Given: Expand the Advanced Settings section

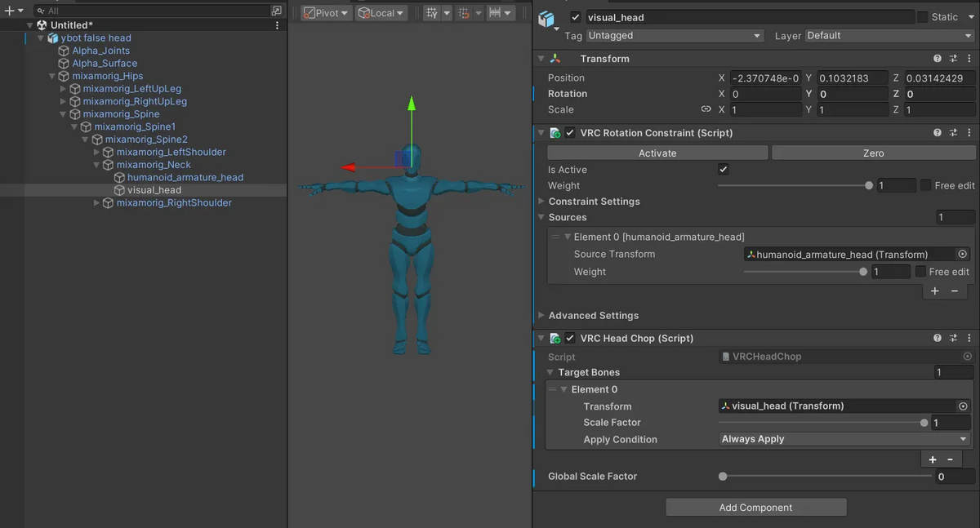Looking at the screenshot, I should [x=541, y=315].
